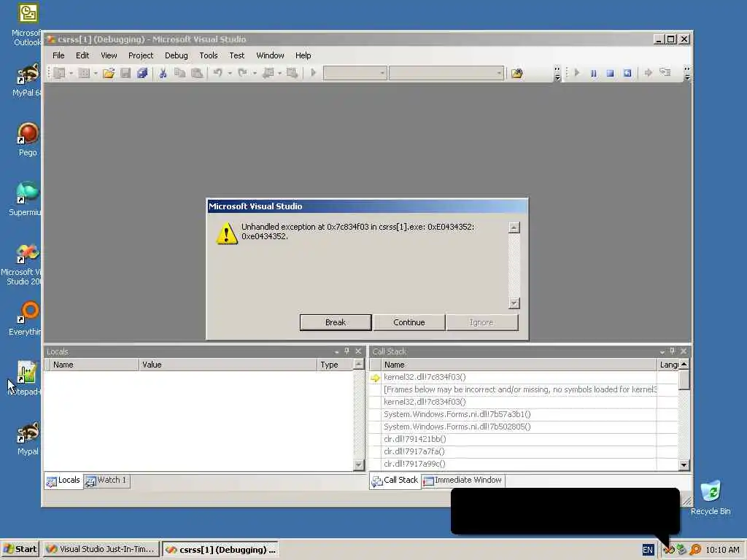Open the Edit menu

coord(82,55)
